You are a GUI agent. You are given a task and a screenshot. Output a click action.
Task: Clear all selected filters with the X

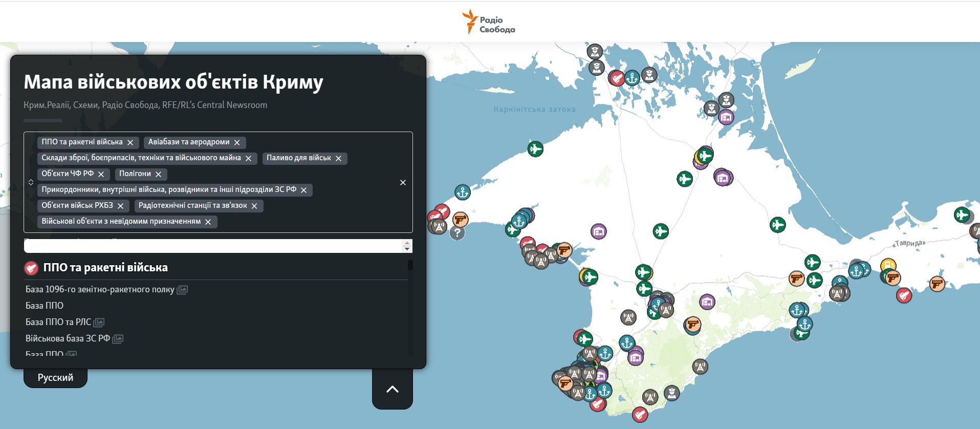403,182
